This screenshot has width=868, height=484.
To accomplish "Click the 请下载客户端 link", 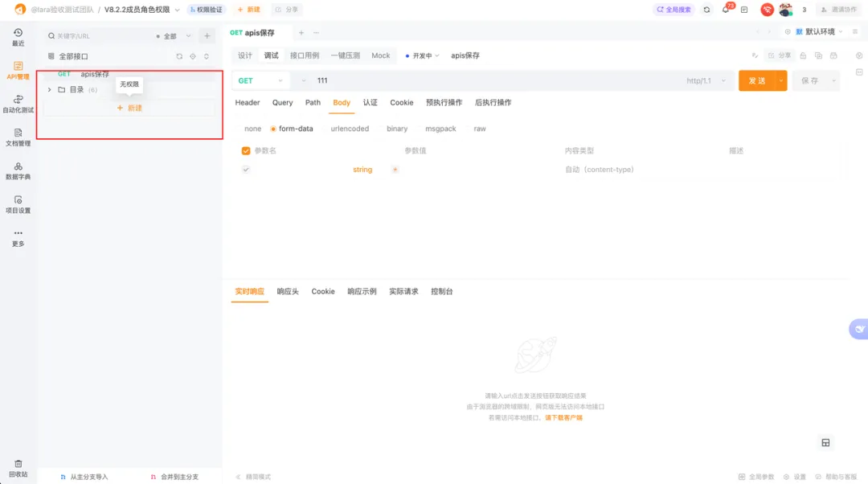I will click(x=563, y=417).
